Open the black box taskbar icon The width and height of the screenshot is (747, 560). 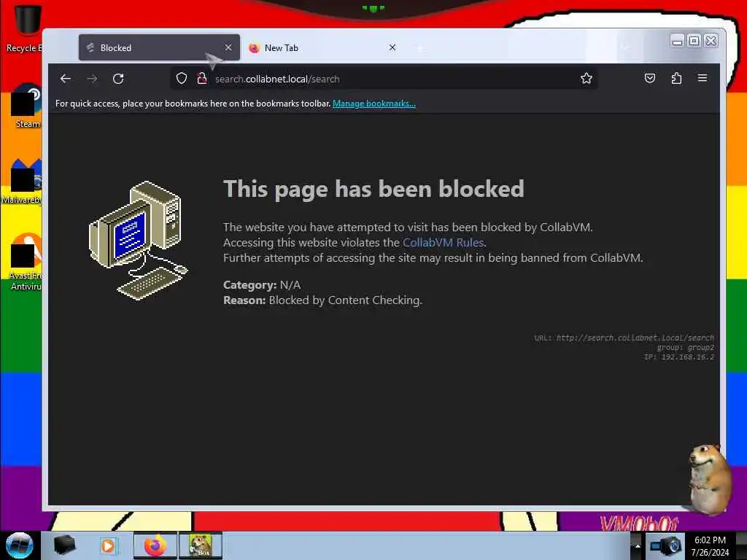(x=64, y=545)
